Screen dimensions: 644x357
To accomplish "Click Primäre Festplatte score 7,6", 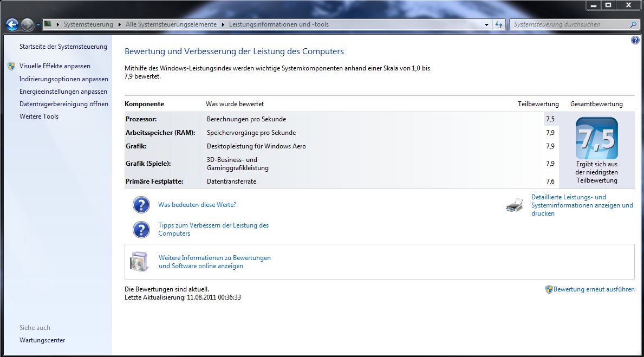I will tap(550, 181).
